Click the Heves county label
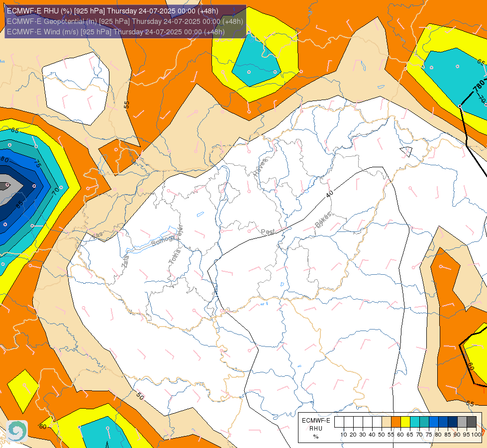 pos(260,167)
